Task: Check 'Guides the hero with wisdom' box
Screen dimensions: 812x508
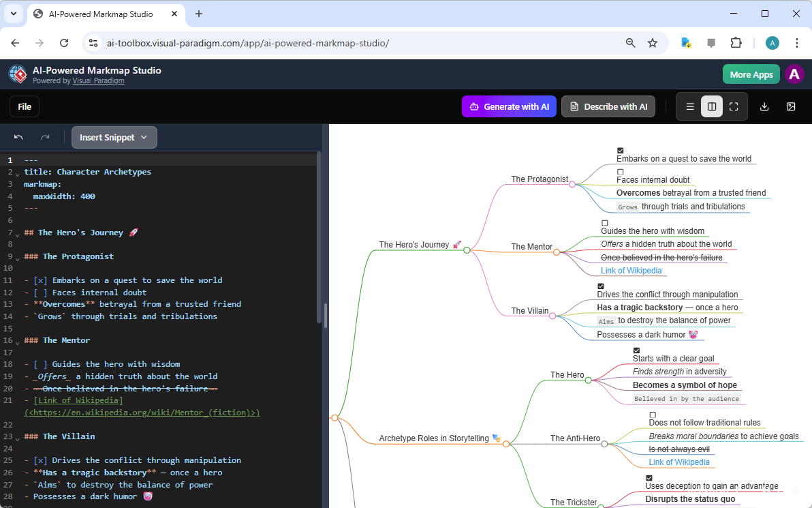Action: 604,222
